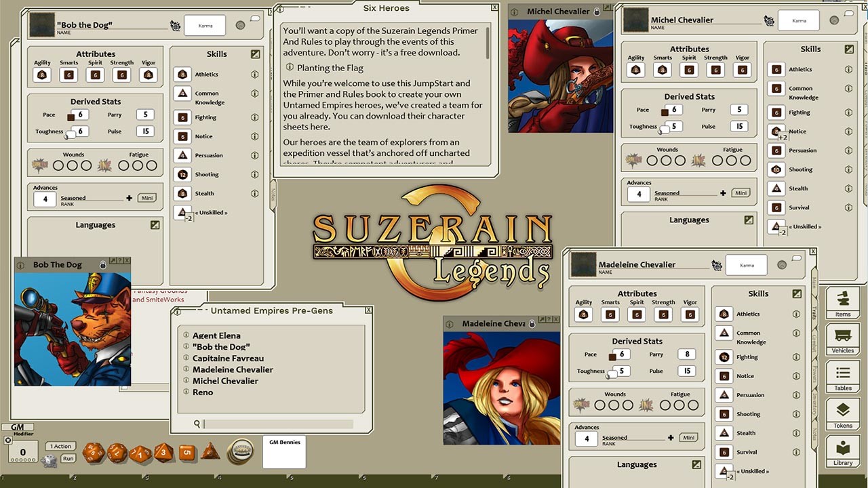Roll the orange d20 die
The image size is (868, 488).
click(93, 451)
